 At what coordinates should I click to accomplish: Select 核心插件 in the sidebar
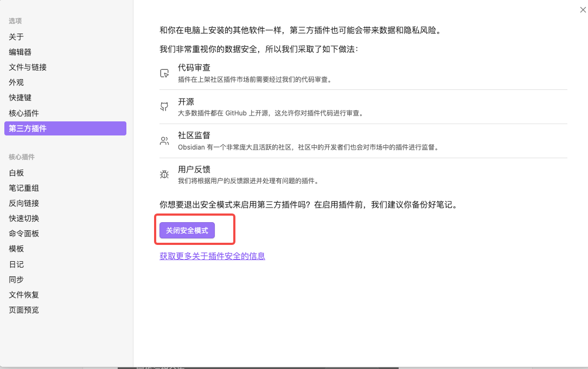tap(23, 113)
